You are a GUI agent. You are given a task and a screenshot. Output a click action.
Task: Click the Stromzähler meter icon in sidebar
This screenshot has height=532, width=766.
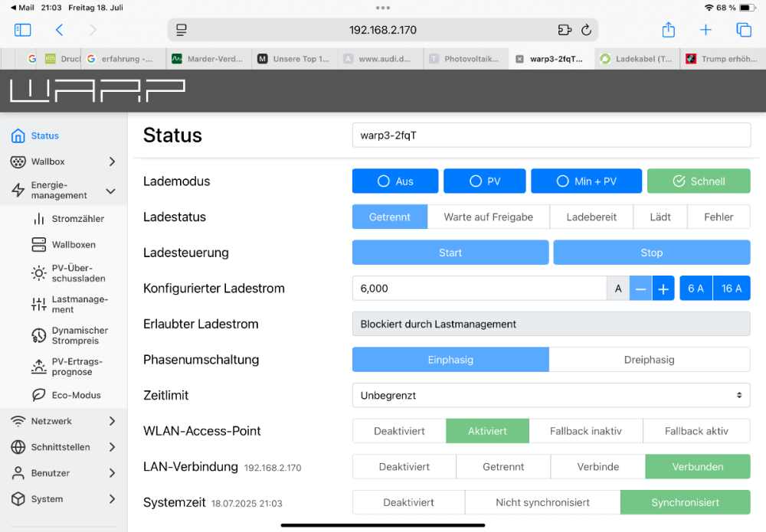click(38, 219)
